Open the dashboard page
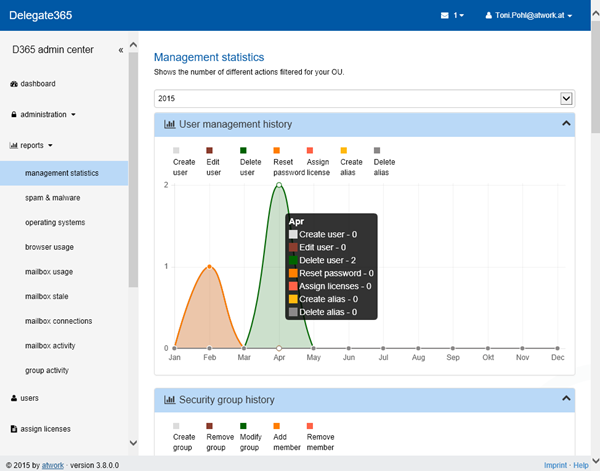600x471 pixels. coord(38,83)
